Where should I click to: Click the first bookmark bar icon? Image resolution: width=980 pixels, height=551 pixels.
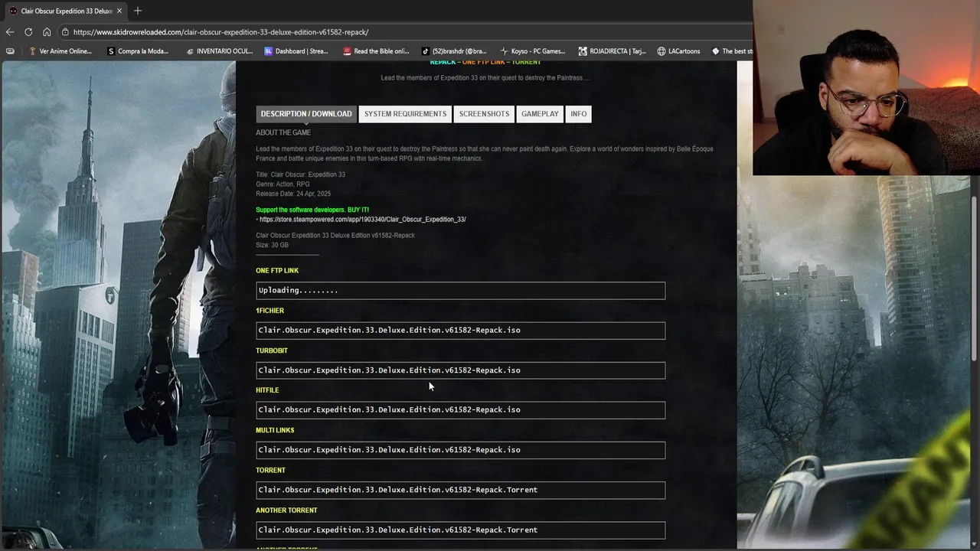10,51
